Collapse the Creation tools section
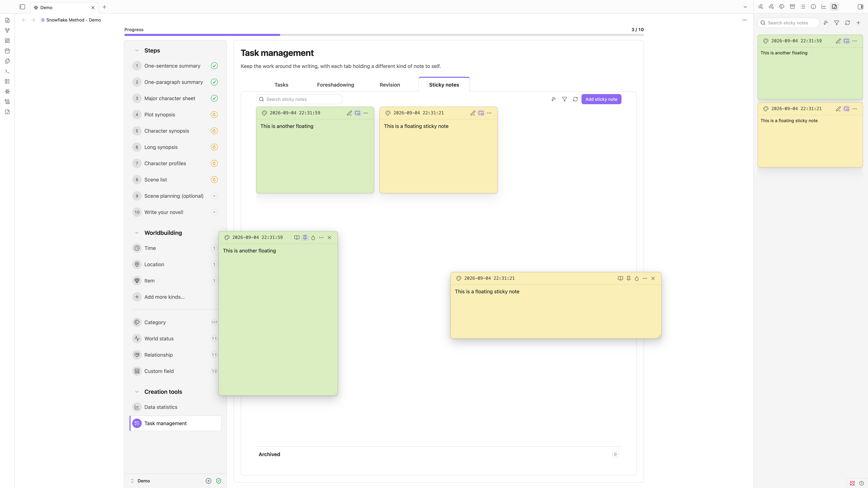 (x=137, y=392)
